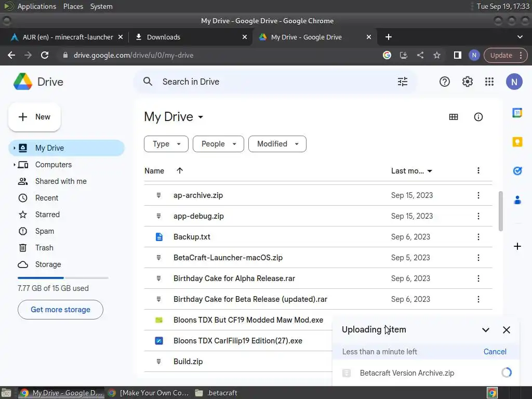Open the People filter dropdown
The width and height of the screenshot is (532, 399).
coord(218,144)
